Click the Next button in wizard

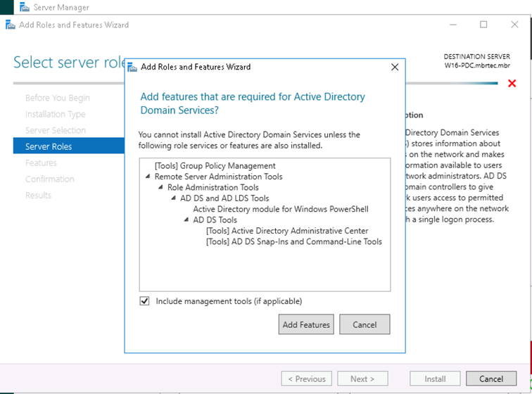pyautogui.click(x=362, y=379)
